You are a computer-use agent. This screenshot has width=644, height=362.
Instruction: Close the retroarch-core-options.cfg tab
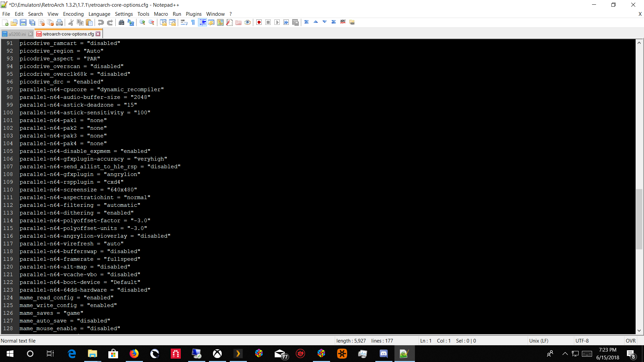click(98, 34)
